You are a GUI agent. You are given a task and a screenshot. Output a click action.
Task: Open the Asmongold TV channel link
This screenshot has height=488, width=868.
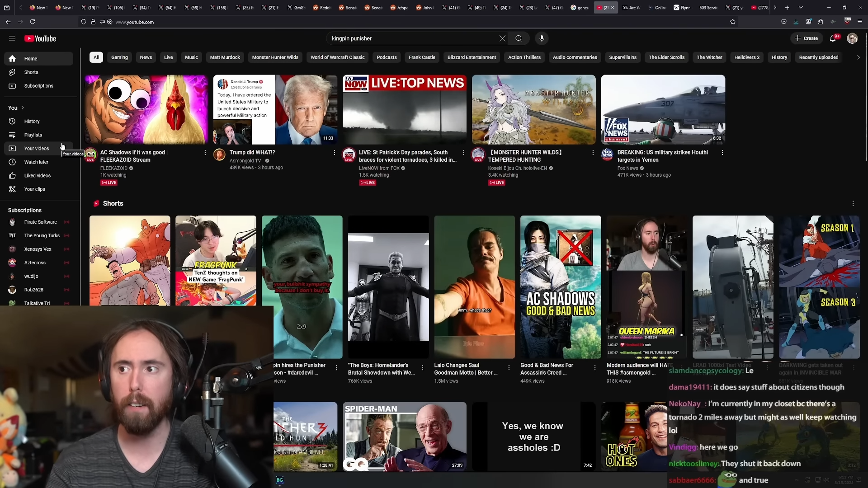(245, 161)
